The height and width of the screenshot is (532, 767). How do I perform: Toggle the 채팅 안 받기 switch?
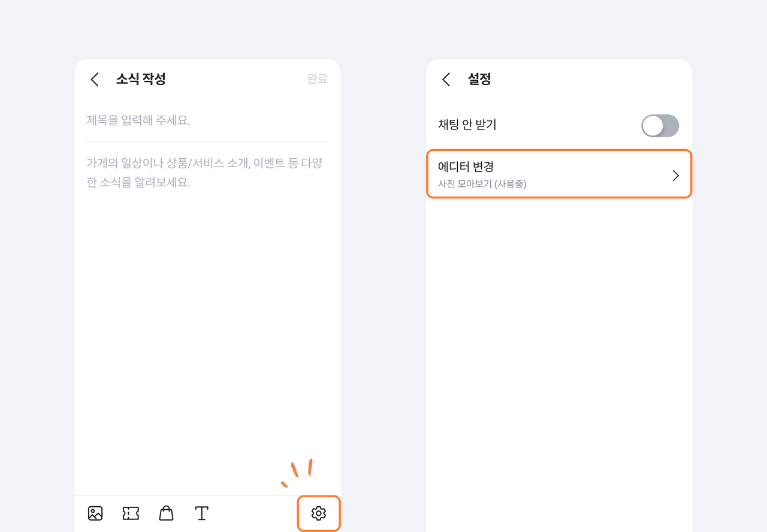point(660,126)
